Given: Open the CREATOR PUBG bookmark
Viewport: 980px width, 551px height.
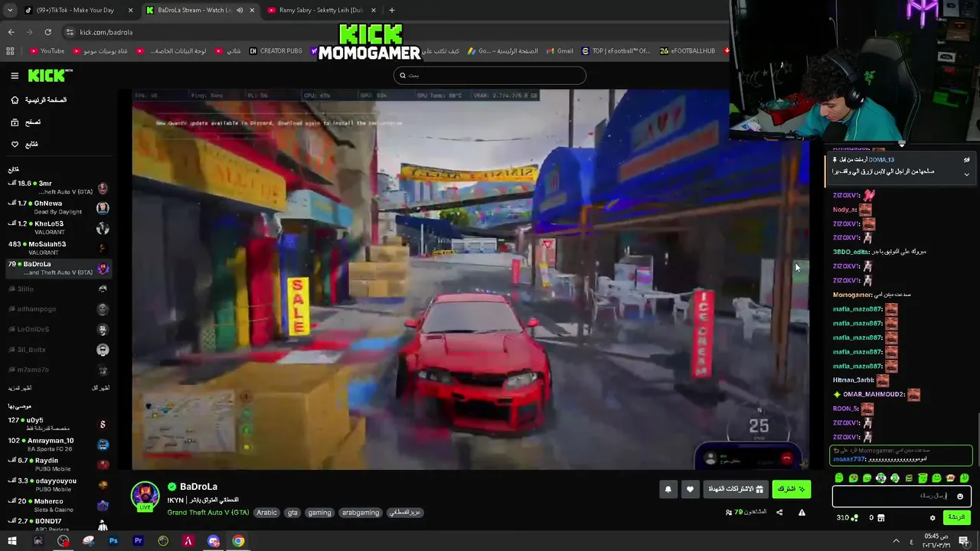Looking at the screenshot, I should pos(276,51).
